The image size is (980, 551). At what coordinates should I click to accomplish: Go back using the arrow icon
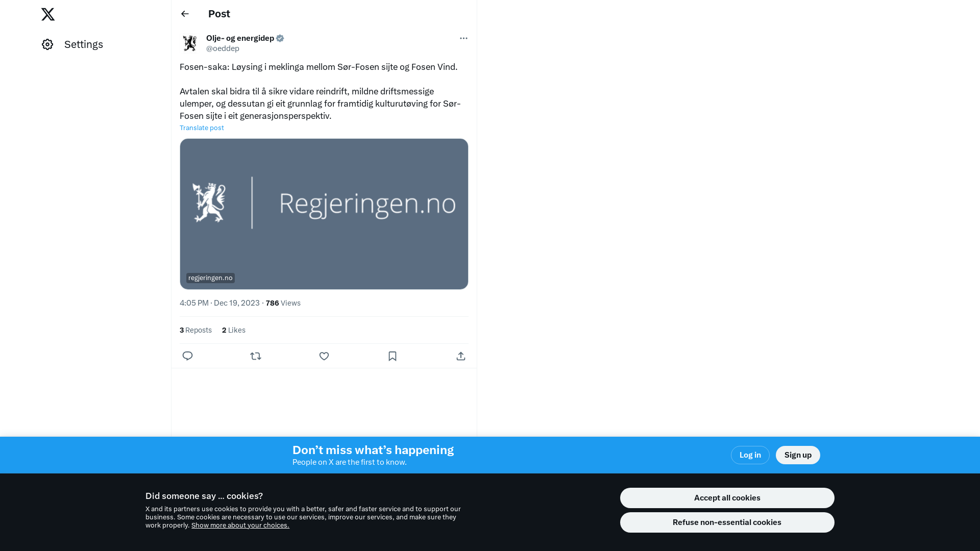click(x=185, y=14)
